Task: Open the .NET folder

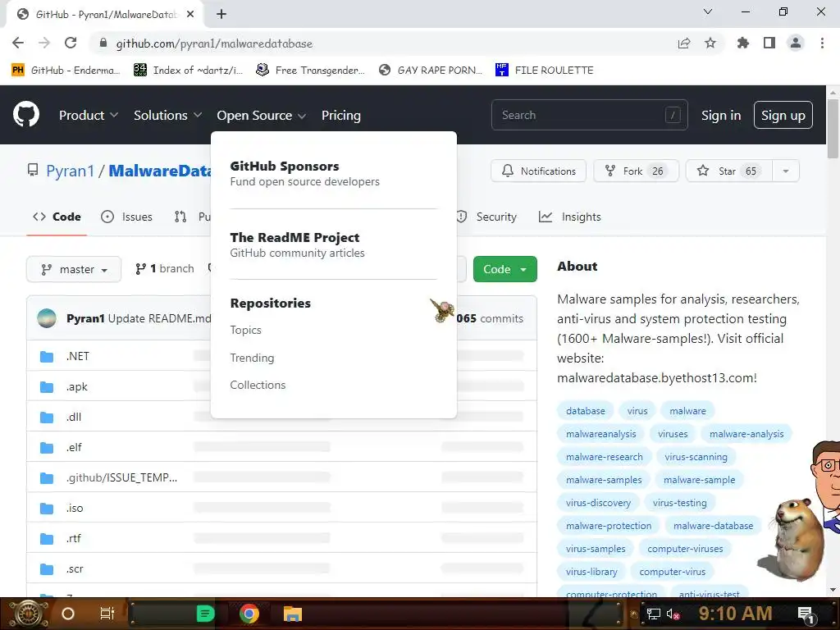Action: [78, 356]
